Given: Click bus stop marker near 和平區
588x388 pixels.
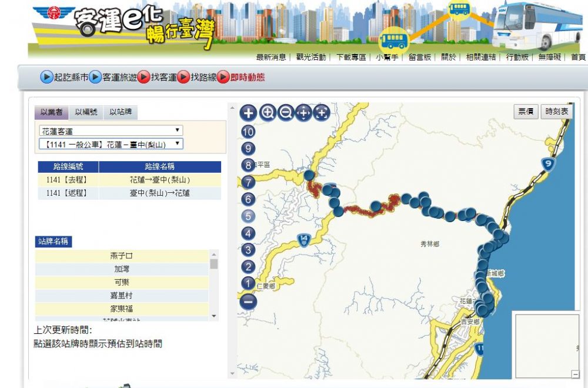Looking at the screenshot, I should [x=309, y=175].
